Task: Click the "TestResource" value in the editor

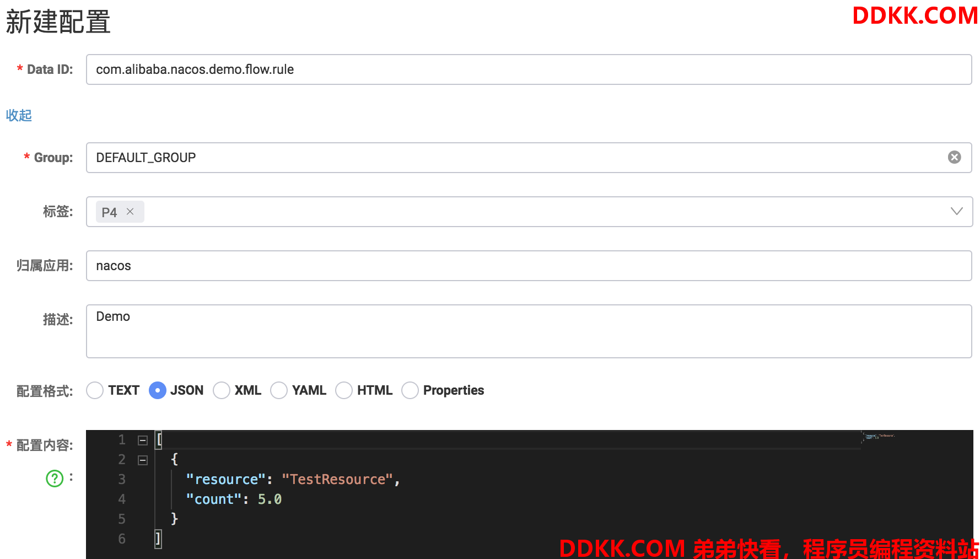Action: (337, 480)
